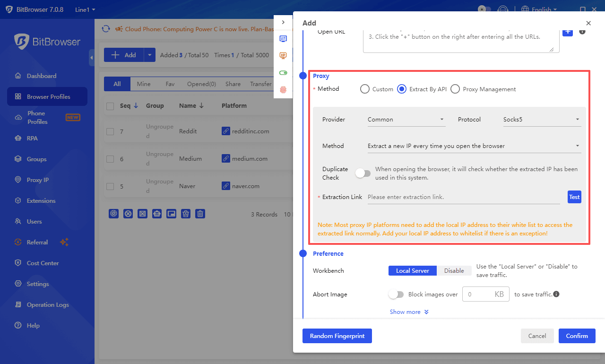The width and height of the screenshot is (605, 364).
Task: Expand the Protocol dropdown showing Socks5
Action: (541, 120)
